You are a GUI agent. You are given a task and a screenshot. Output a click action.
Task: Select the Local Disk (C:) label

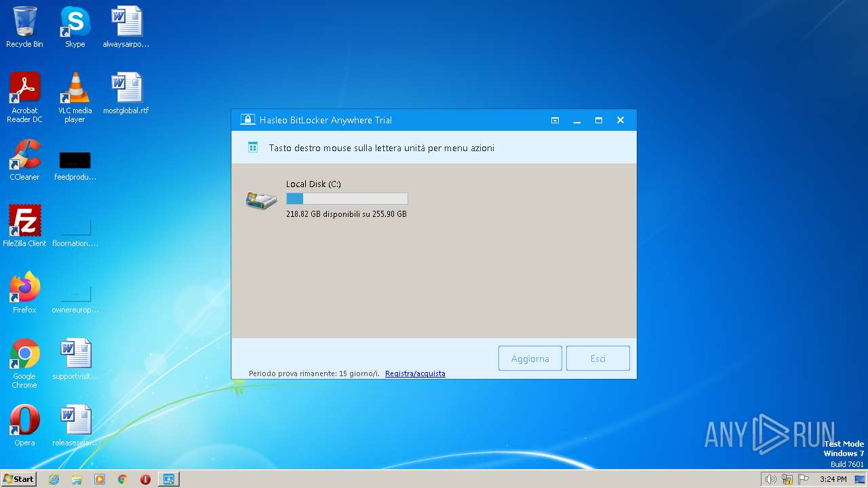313,184
